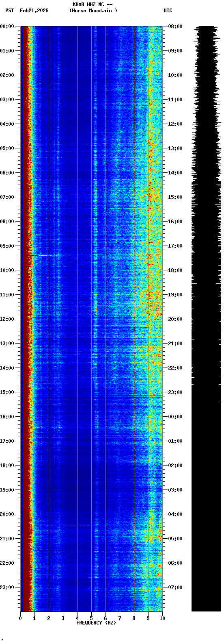Select the 07:00 label on PST axis
The image size is (224, 644).
(x=7, y=197)
